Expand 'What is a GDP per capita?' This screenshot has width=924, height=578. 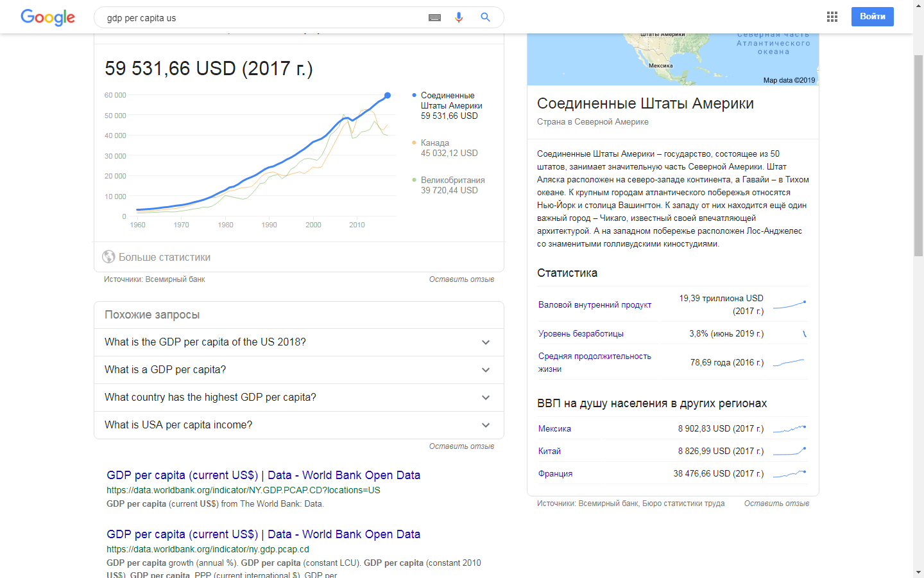pos(299,370)
